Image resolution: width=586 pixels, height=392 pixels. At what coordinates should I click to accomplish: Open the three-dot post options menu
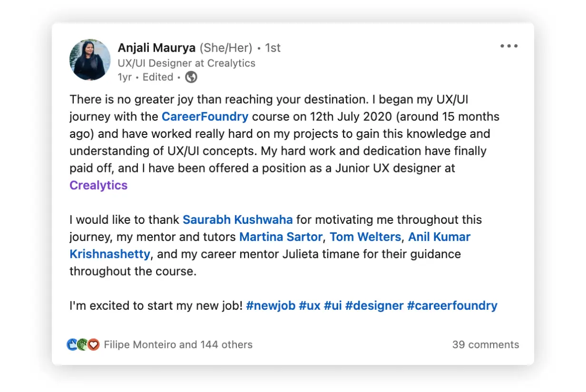[508, 46]
